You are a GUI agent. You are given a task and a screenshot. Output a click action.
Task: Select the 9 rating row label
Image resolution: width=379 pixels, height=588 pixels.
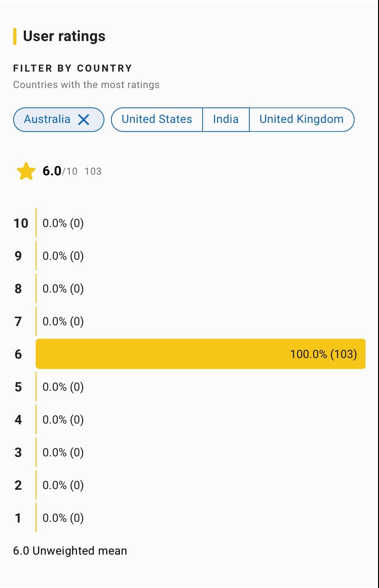point(18,256)
